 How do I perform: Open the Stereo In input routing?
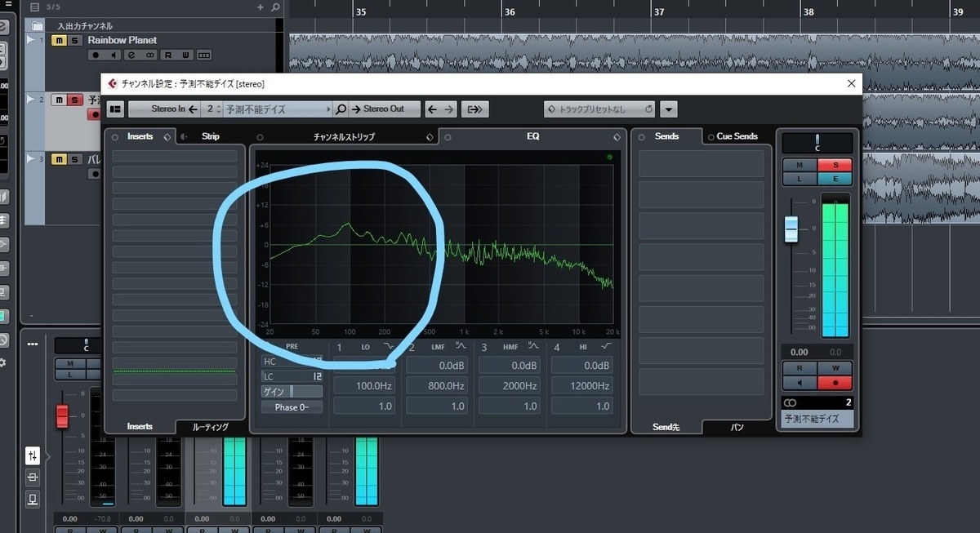pos(164,109)
